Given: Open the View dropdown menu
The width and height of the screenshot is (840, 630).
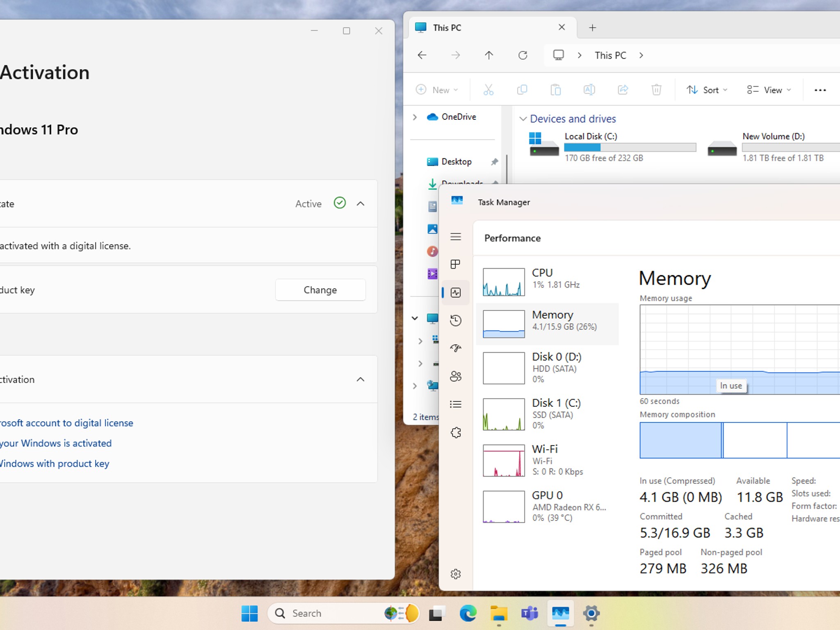Looking at the screenshot, I should pos(769,90).
